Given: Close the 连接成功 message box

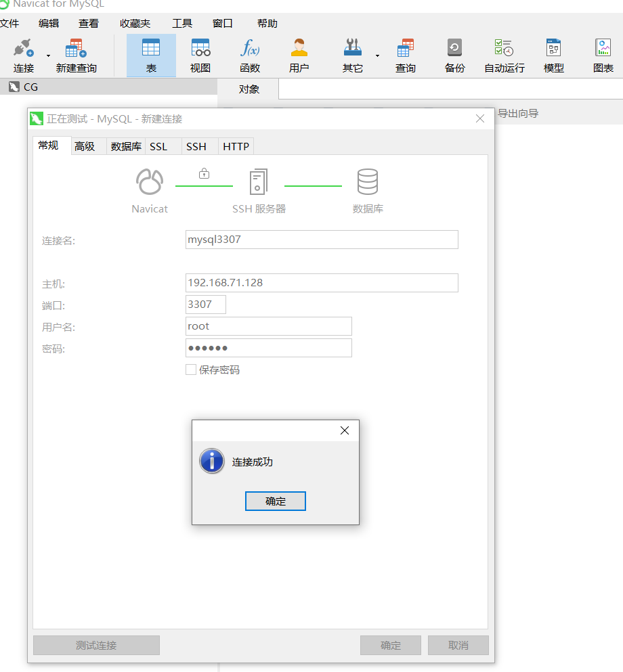Looking at the screenshot, I should coord(344,430).
